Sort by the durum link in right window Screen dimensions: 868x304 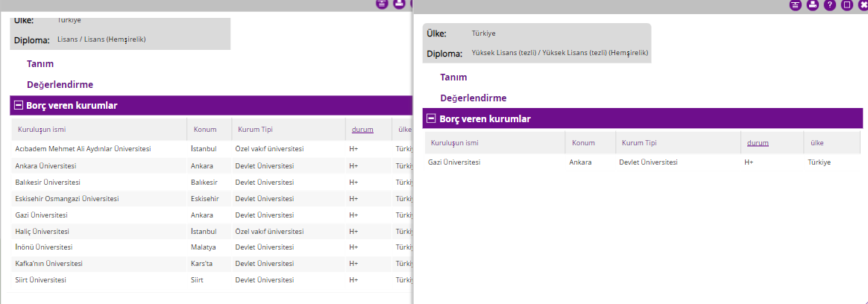(758, 142)
